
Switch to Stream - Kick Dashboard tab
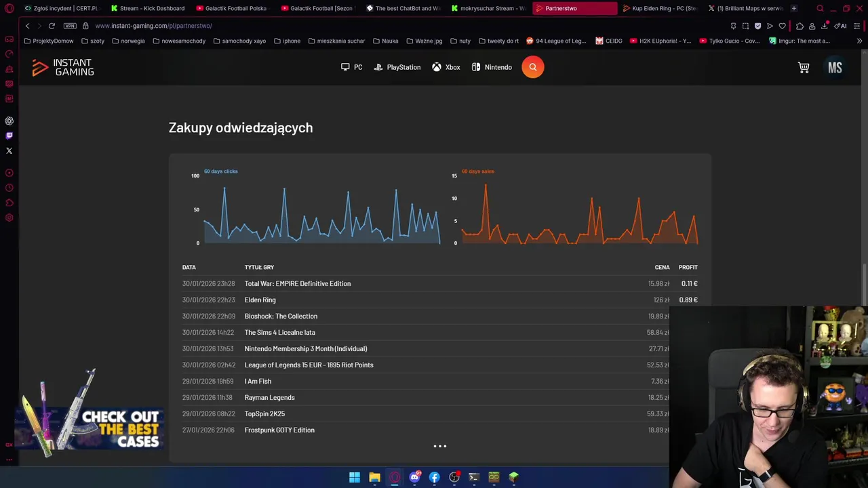(147, 8)
